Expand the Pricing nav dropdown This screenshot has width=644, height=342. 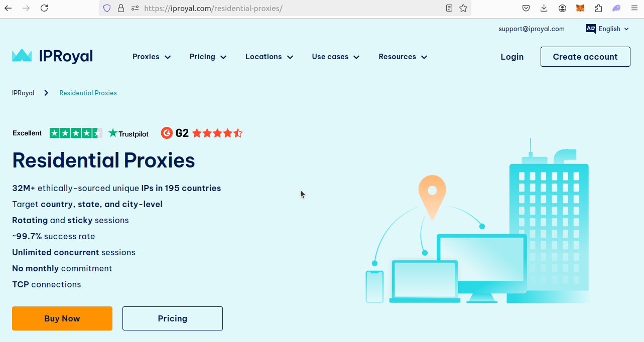click(208, 57)
